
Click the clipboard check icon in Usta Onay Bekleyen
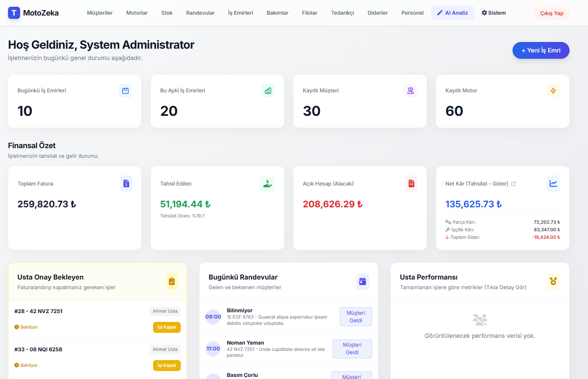click(x=172, y=282)
